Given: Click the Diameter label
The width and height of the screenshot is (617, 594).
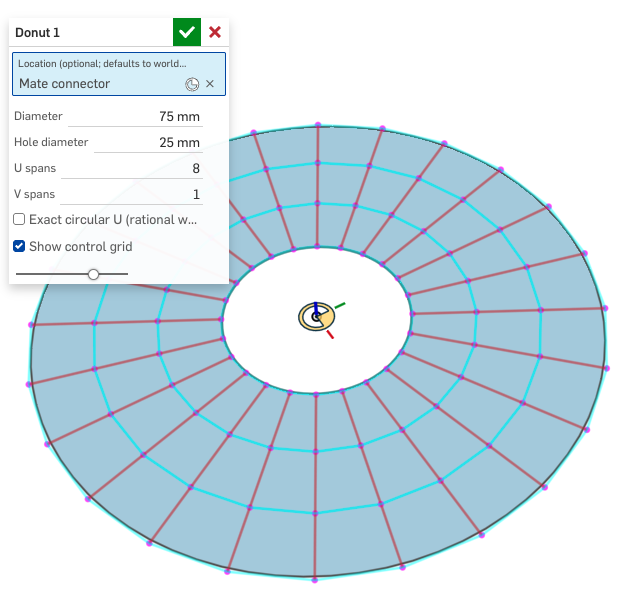Looking at the screenshot, I should (38, 116).
